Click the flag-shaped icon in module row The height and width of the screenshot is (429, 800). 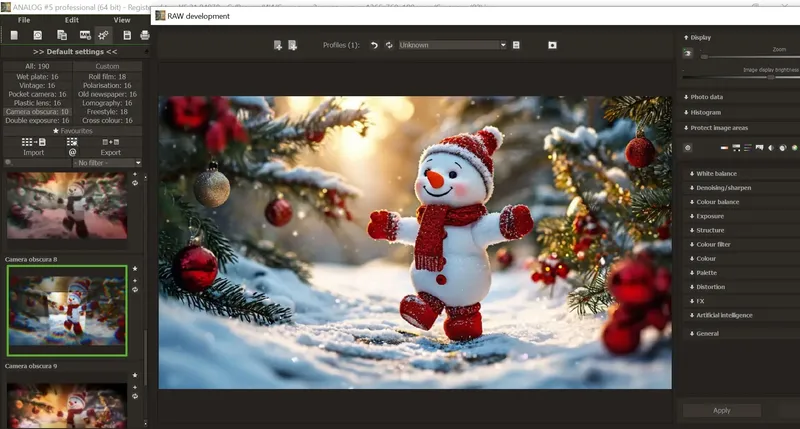click(x=759, y=148)
